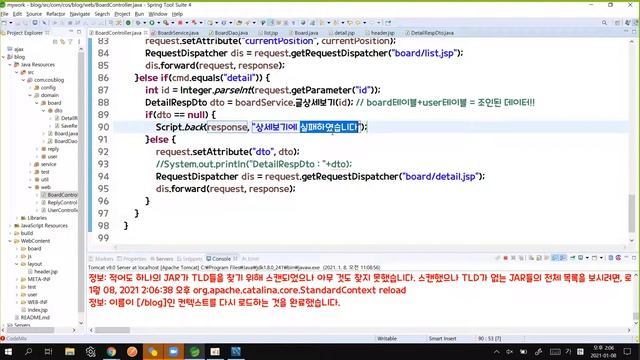Open Project Explorer view menu icon
This screenshot has height=360, width=640.
(x=79, y=41)
